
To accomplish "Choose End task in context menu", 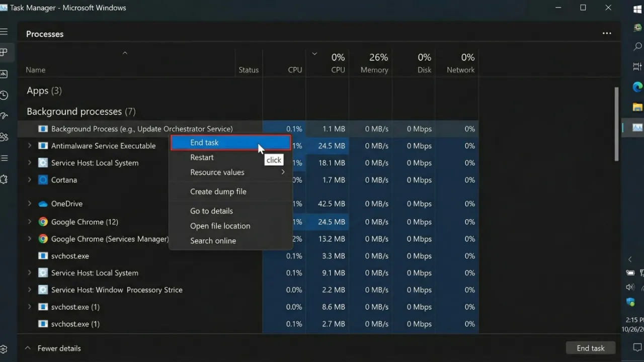I will tap(204, 143).
